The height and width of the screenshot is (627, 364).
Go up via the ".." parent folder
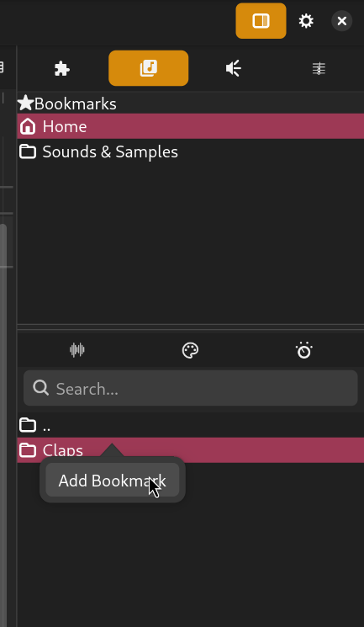pos(191,425)
